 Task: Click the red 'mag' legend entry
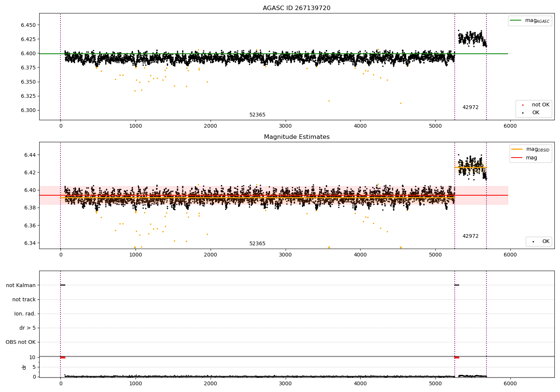(x=524, y=158)
